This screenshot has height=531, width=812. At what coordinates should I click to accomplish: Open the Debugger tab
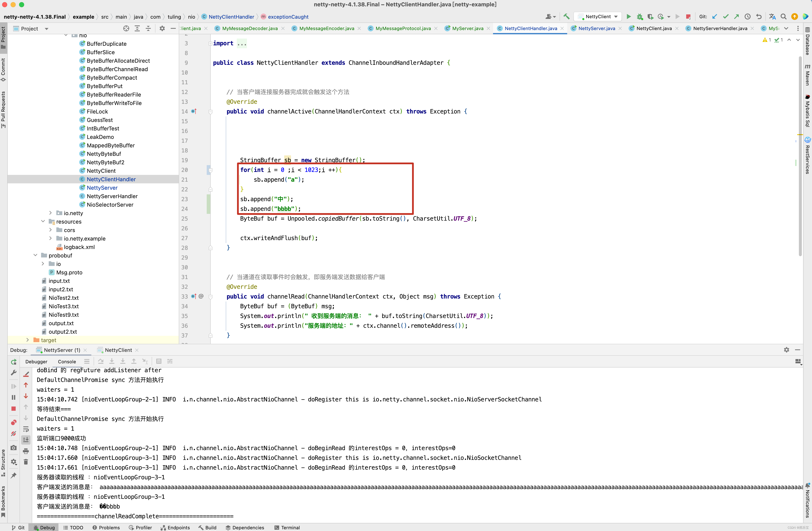[x=36, y=361]
